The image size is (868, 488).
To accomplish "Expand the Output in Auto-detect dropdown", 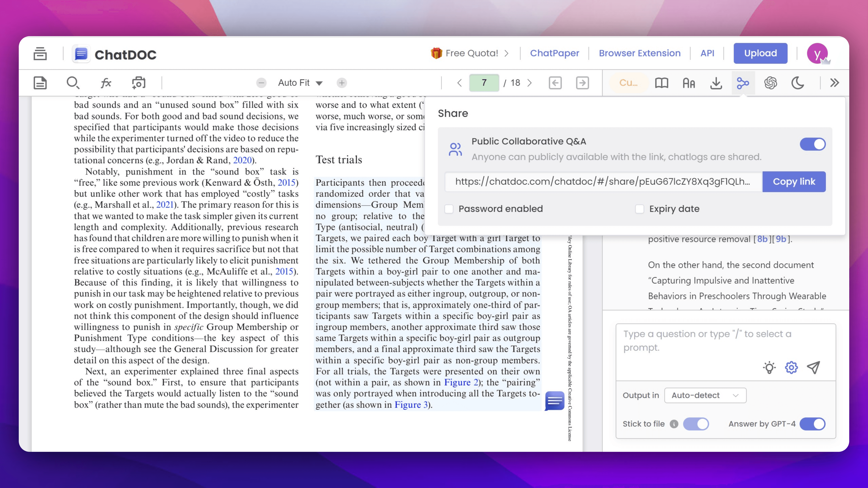I will (x=705, y=395).
